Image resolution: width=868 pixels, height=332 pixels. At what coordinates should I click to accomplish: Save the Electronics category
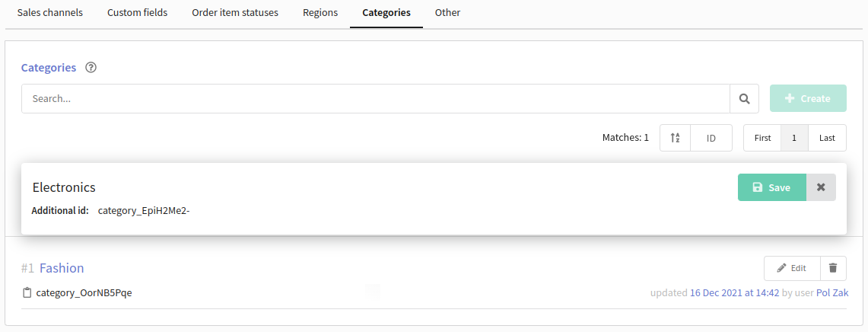pos(771,187)
